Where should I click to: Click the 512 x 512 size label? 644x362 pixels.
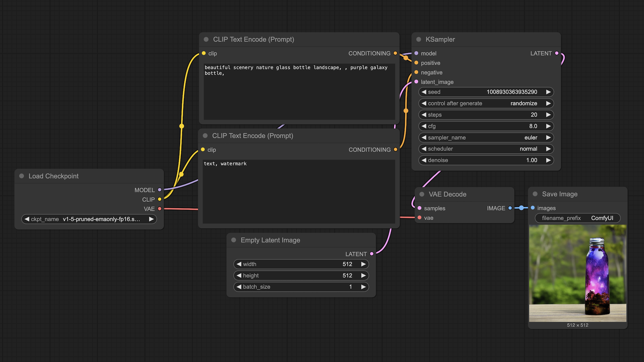pyautogui.click(x=578, y=325)
